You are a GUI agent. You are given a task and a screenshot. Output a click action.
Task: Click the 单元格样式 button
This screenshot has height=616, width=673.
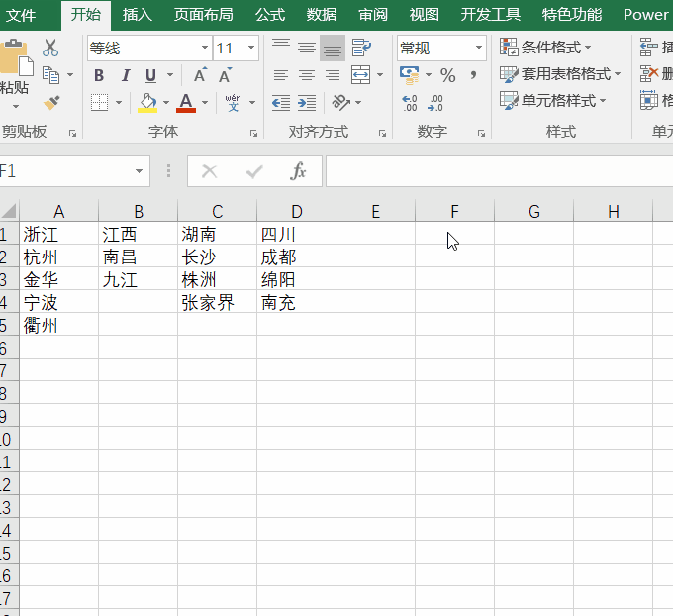(550, 100)
